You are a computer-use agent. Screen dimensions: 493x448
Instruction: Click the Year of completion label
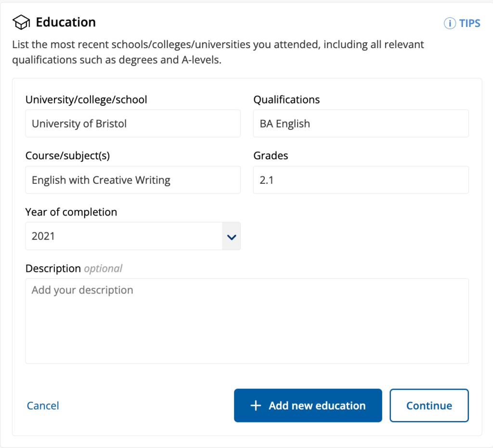71,212
